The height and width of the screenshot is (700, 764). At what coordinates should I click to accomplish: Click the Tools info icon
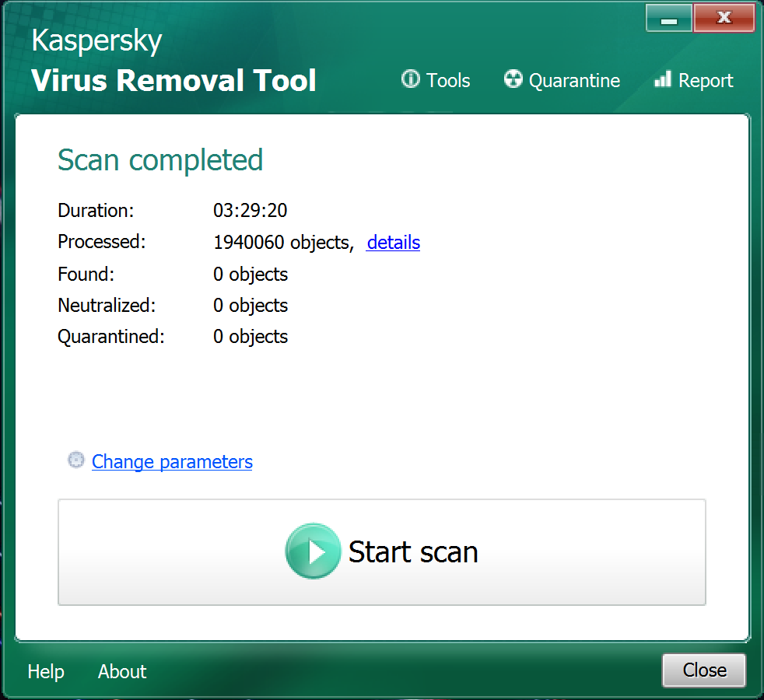[x=410, y=79]
